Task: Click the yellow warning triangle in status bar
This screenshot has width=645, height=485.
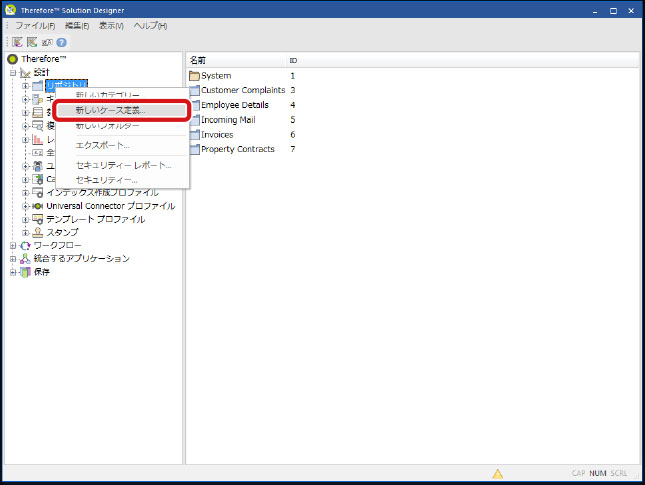Action: click(497, 473)
